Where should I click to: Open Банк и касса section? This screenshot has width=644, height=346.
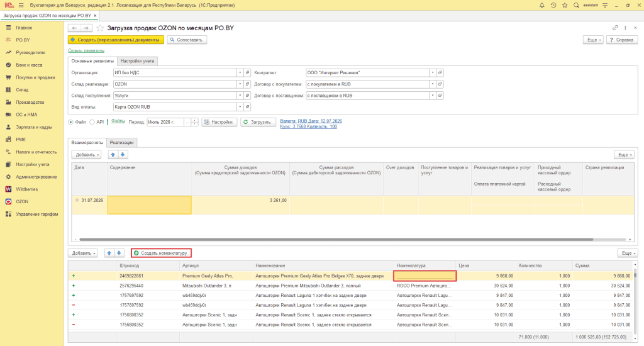coord(29,65)
